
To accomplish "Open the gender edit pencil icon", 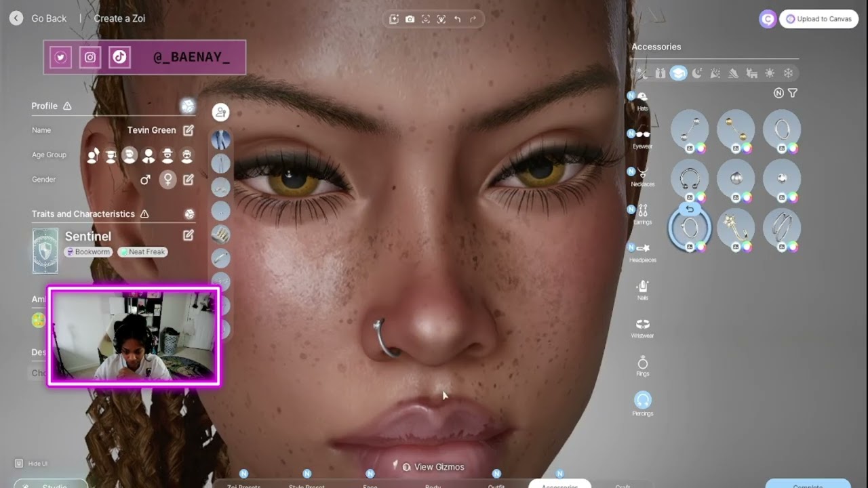I will point(189,180).
